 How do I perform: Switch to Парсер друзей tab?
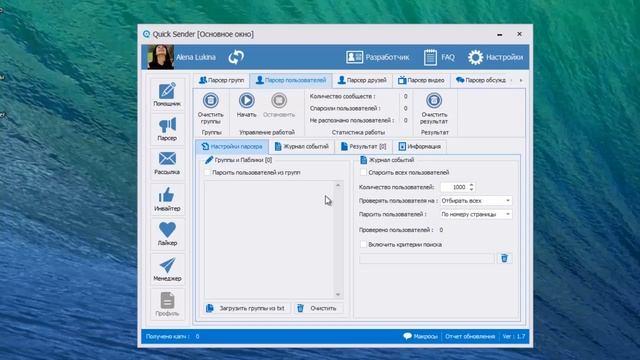(362, 80)
